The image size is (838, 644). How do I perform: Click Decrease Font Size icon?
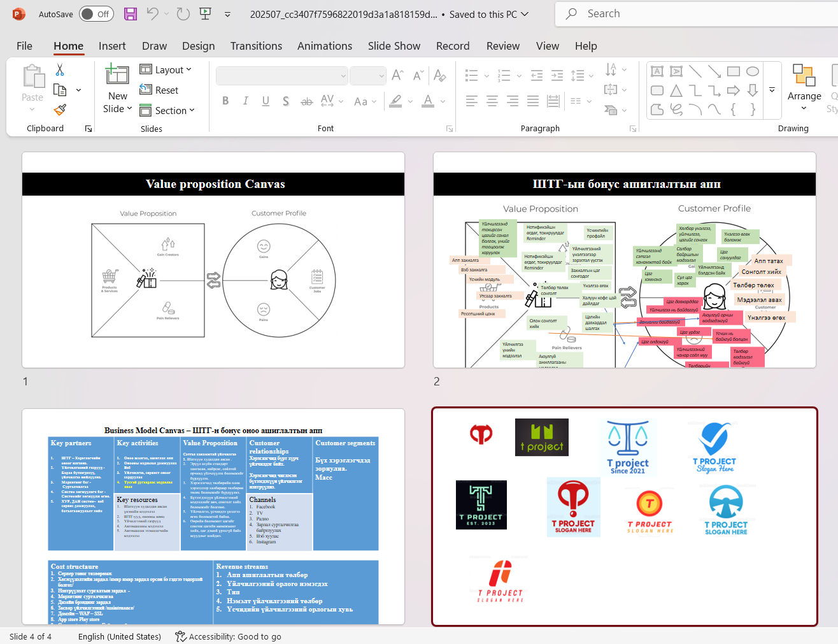point(418,75)
